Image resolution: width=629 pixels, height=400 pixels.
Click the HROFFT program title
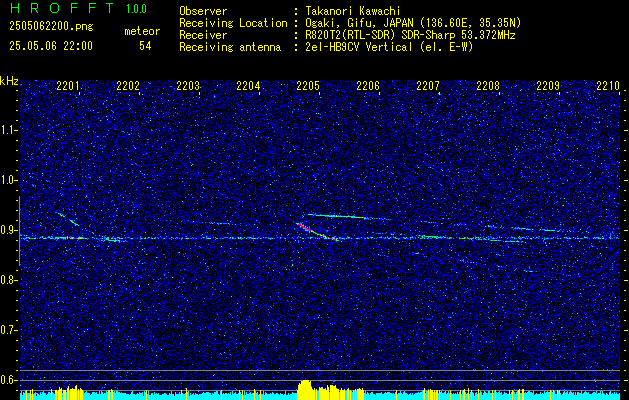coord(62,8)
